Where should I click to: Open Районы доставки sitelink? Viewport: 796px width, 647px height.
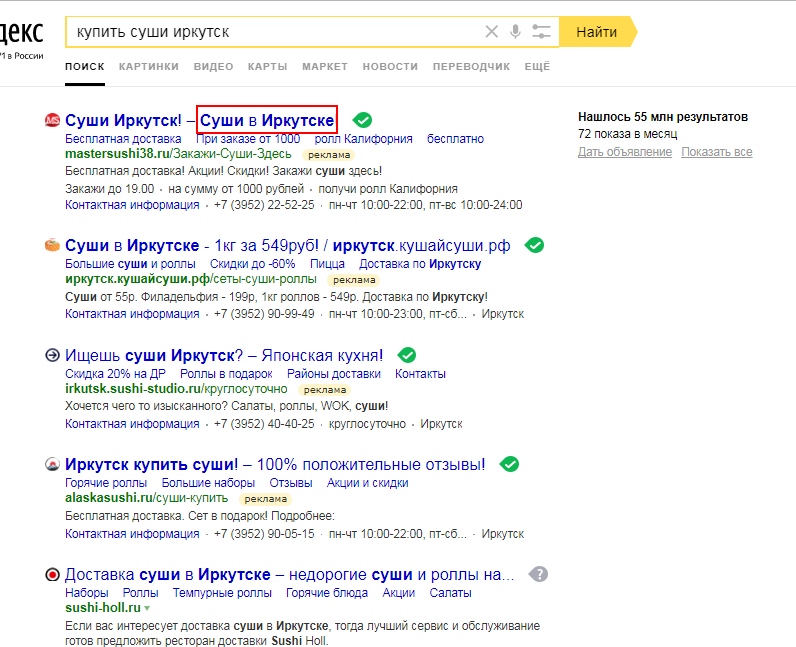pos(334,374)
